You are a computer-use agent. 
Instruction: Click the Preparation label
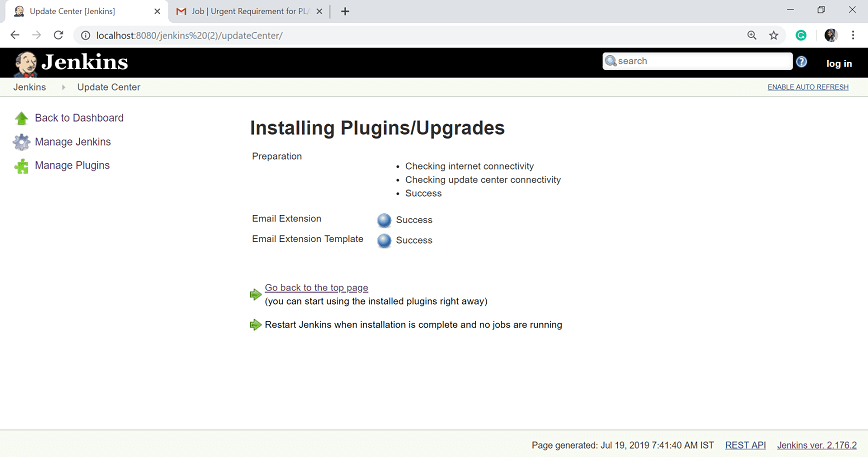(x=277, y=157)
